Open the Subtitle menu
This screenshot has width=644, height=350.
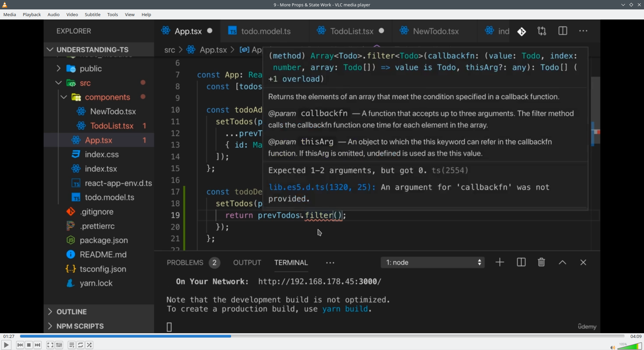(93, 14)
